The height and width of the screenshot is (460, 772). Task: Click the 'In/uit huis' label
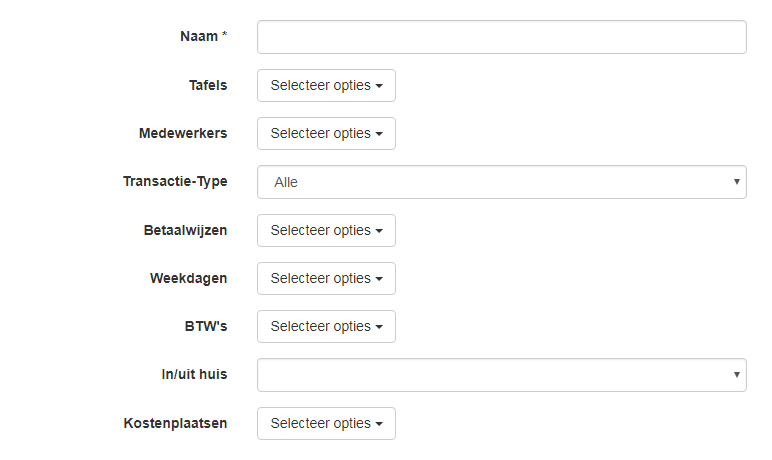(194, 375)
